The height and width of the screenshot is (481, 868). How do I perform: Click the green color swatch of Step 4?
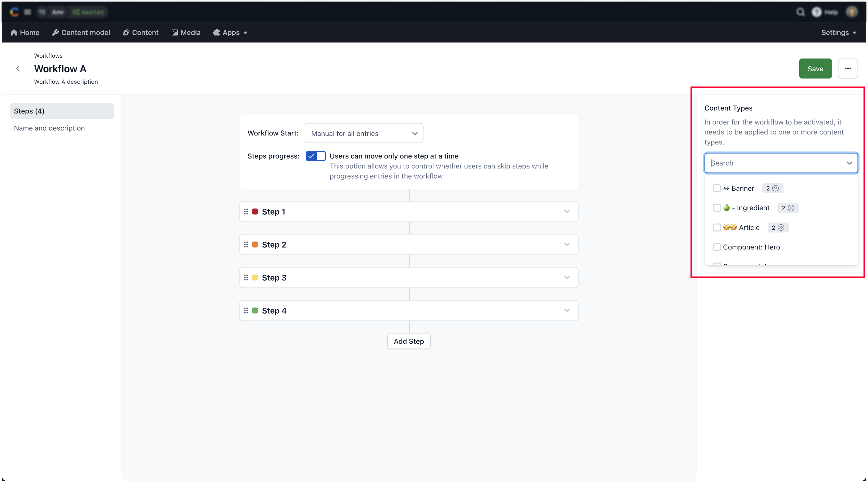[255, 310]
